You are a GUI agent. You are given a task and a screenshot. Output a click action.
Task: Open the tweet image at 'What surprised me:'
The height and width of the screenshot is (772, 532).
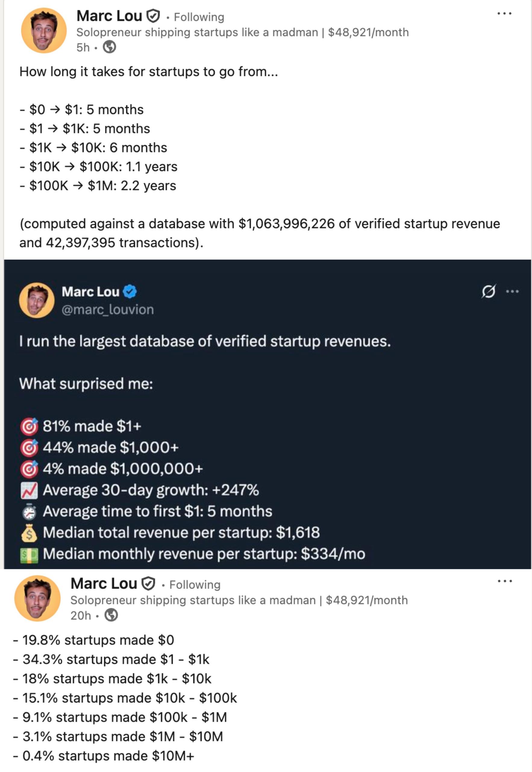86,384
